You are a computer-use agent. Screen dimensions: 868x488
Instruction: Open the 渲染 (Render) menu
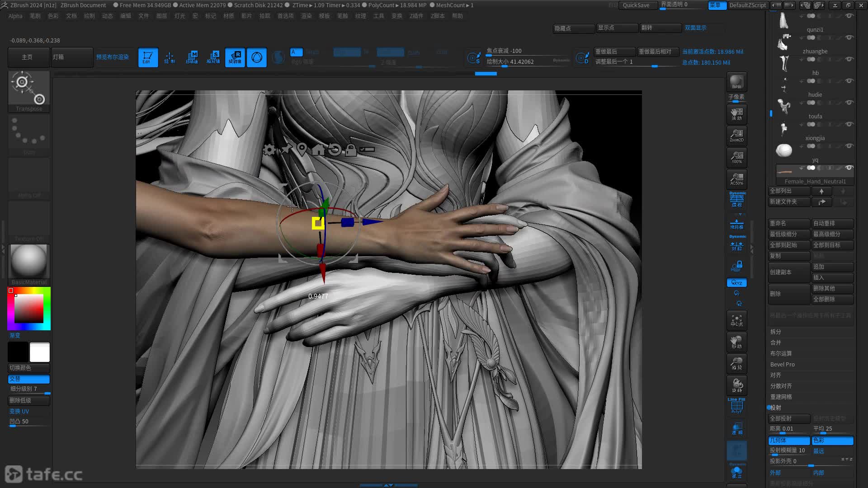306,16
